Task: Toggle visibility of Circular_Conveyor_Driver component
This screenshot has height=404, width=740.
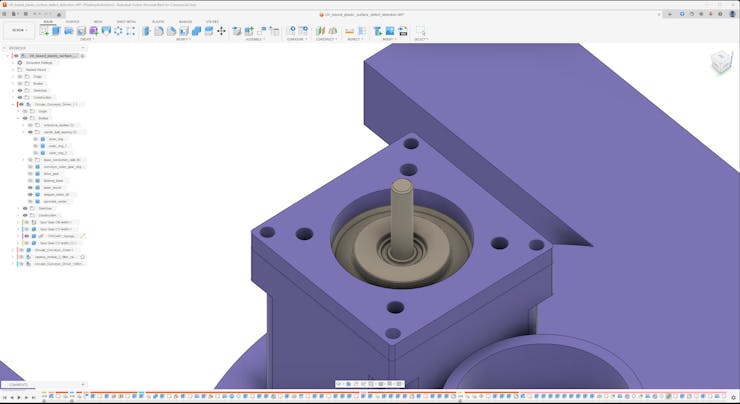Action: click(21, 104)
